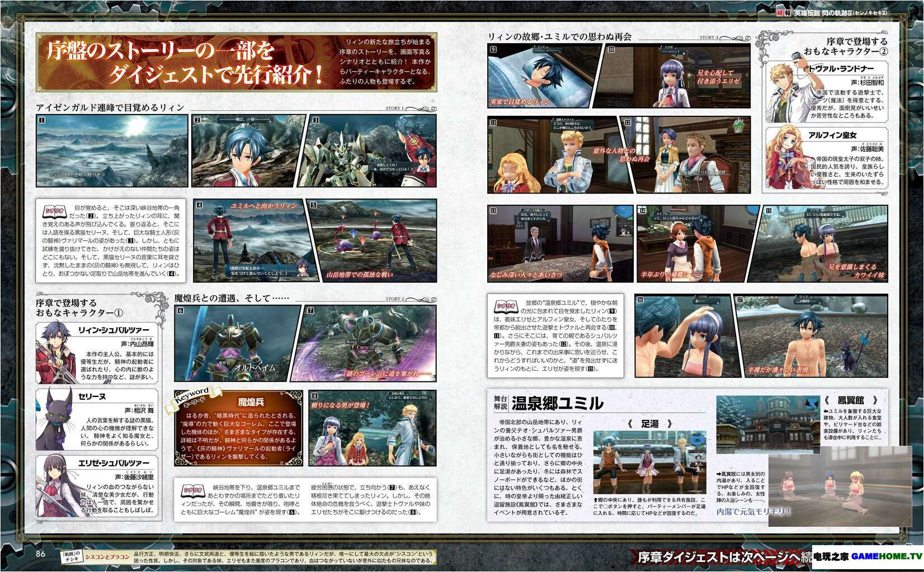
Task: Select sidebar heading おもなキャラクター②
Action: [x=846, y=52]
